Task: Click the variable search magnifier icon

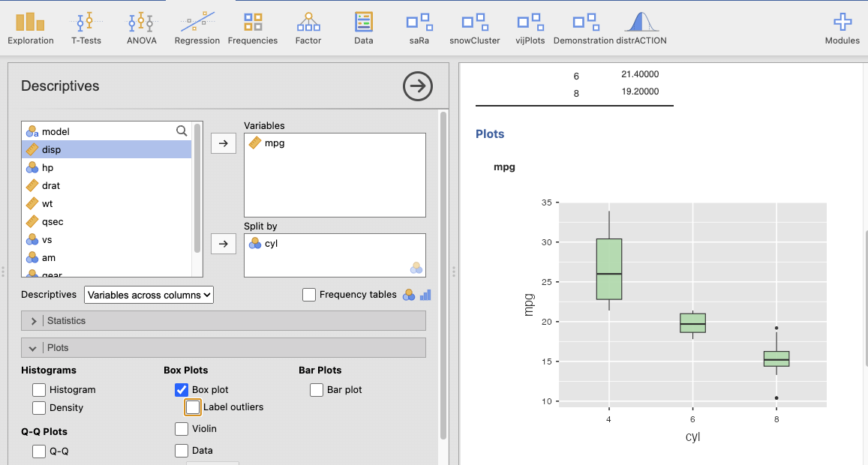Action: coord(182,131)
